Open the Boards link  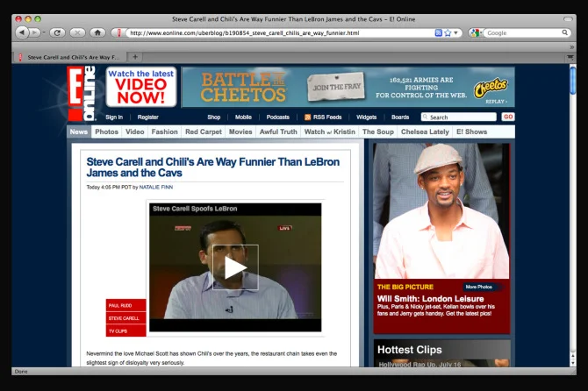pos(400,117)
